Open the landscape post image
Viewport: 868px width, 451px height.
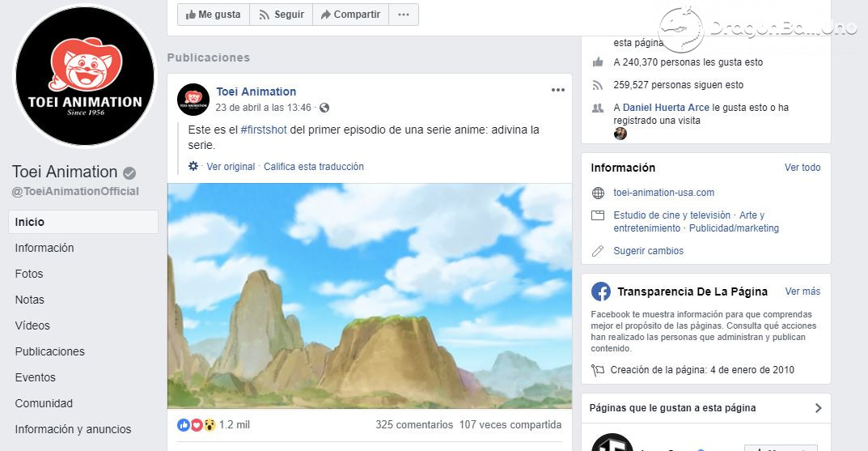[x=370, y=296]
